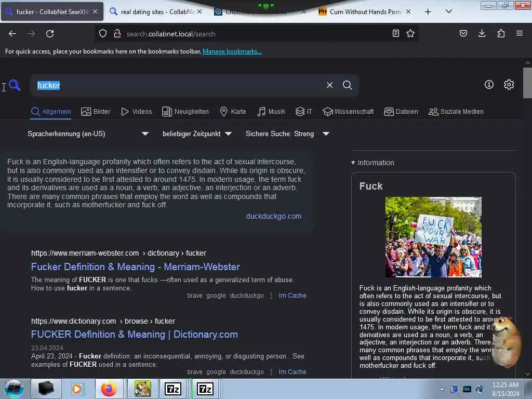Reload the current page

50,34
